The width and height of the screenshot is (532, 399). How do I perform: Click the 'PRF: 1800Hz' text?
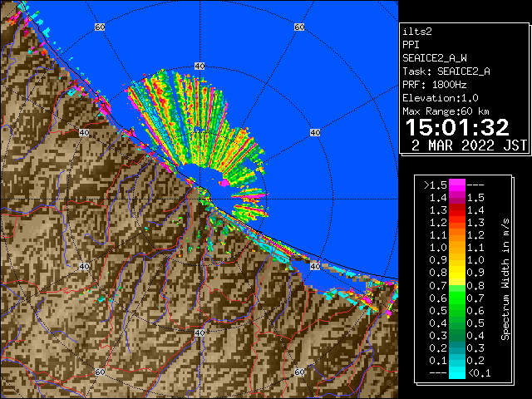pyautogui.click(x=434, y=85)
